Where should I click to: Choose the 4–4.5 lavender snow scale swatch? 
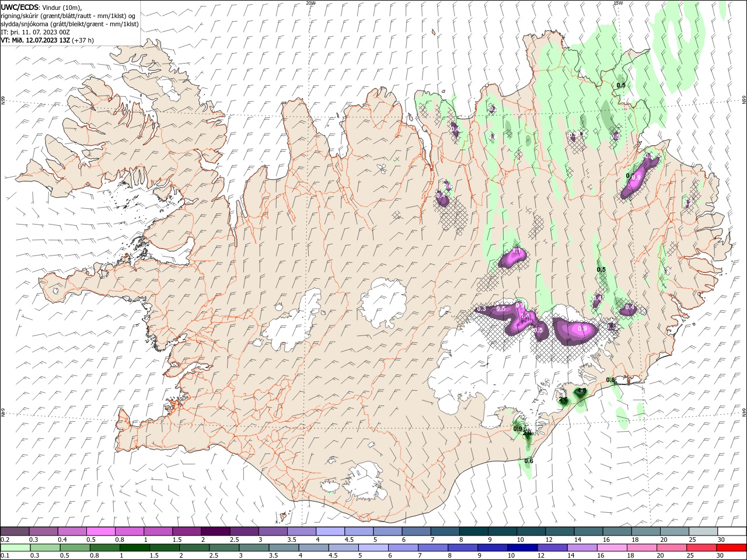click(x=330, y=531)
